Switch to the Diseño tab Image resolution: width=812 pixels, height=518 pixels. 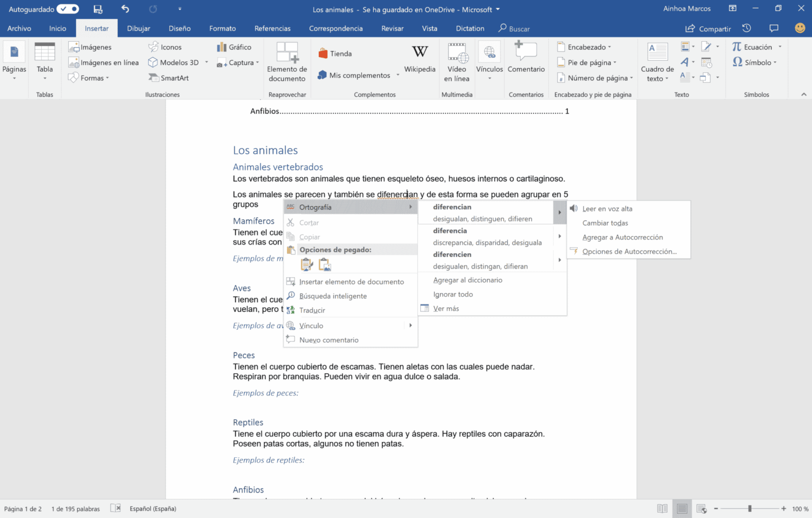tap(180, 29)
